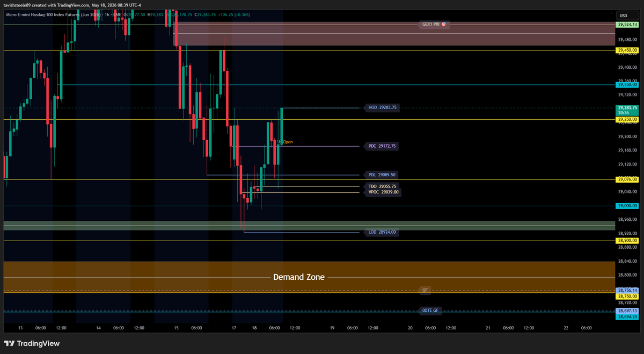The width and height of the screenshot is (644, 354).
Task: Click date 13 on the time axis
Action: (20, 328)
